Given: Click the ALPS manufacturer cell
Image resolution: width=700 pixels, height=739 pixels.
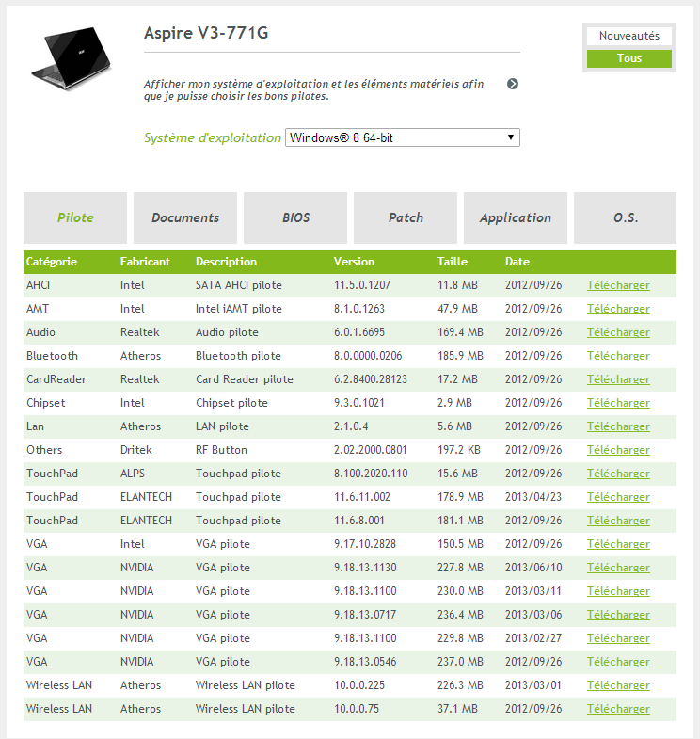Looking at the screenshot, I should click(133, 474).
